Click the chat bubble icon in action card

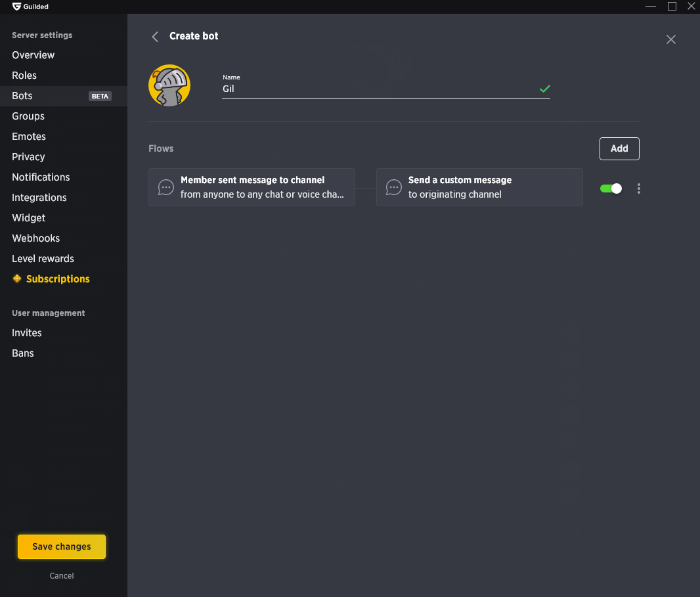click(394, 187)
